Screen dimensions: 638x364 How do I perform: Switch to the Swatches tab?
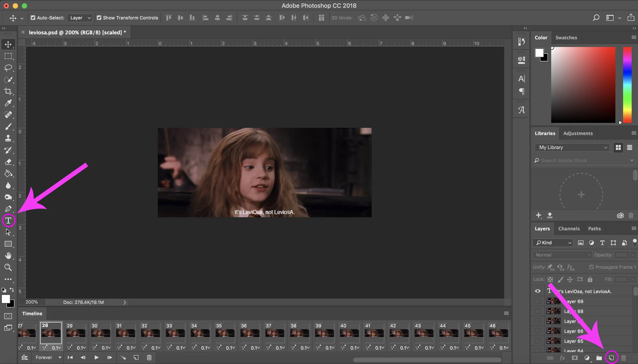(566, 37)
